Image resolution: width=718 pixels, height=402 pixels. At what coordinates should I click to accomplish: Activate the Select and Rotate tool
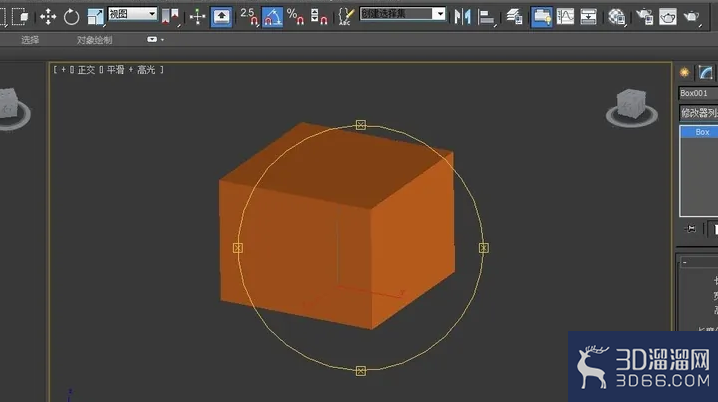point(71,17)
